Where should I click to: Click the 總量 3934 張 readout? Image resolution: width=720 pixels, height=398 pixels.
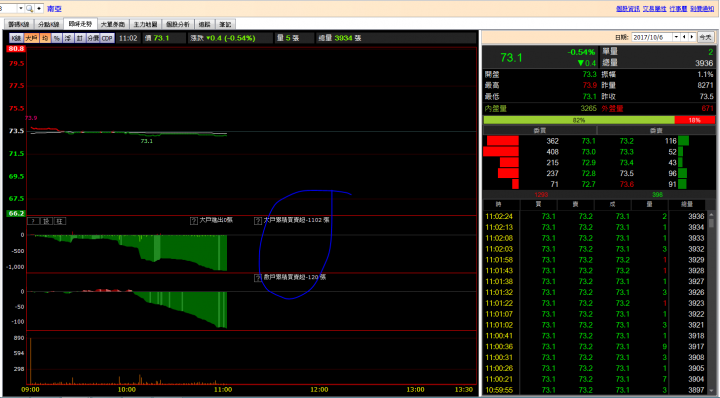point(340,38)
